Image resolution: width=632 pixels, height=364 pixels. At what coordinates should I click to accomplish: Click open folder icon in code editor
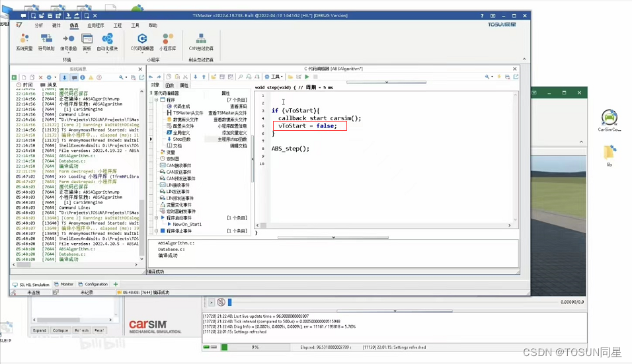290,77
